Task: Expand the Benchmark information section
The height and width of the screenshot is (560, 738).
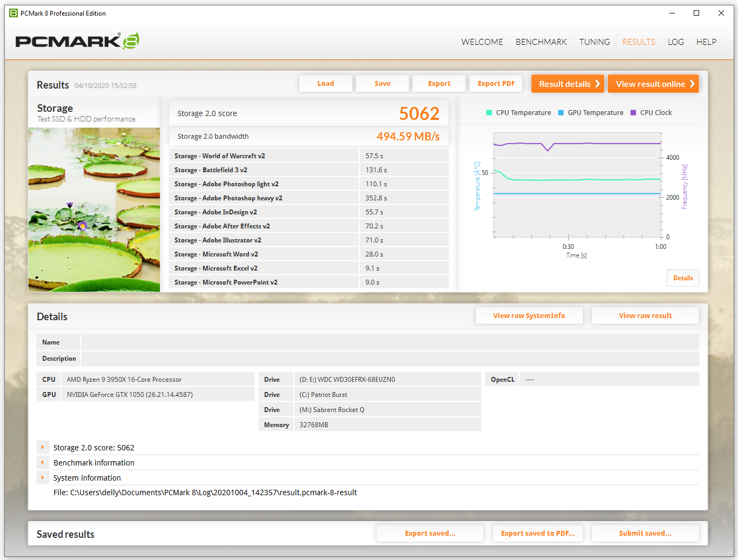Action: 43,462
